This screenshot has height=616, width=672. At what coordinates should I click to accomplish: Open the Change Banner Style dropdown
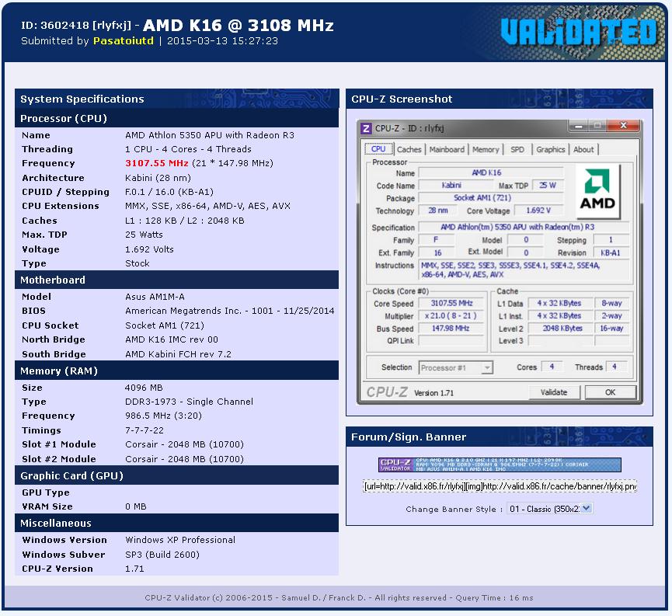550,508
